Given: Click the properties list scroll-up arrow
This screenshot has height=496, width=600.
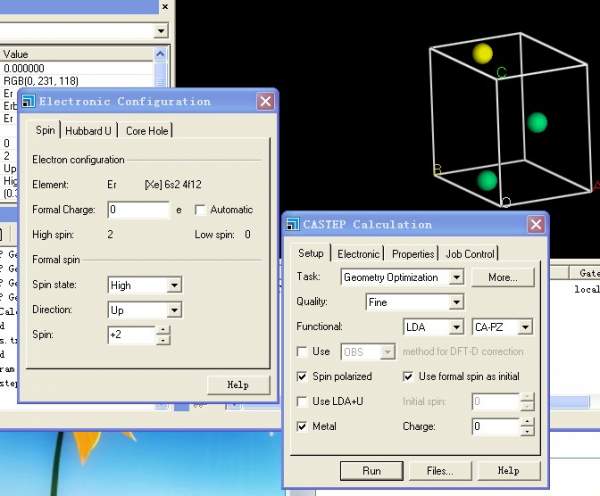Looking at the screenshot, I should pos(160,54).
